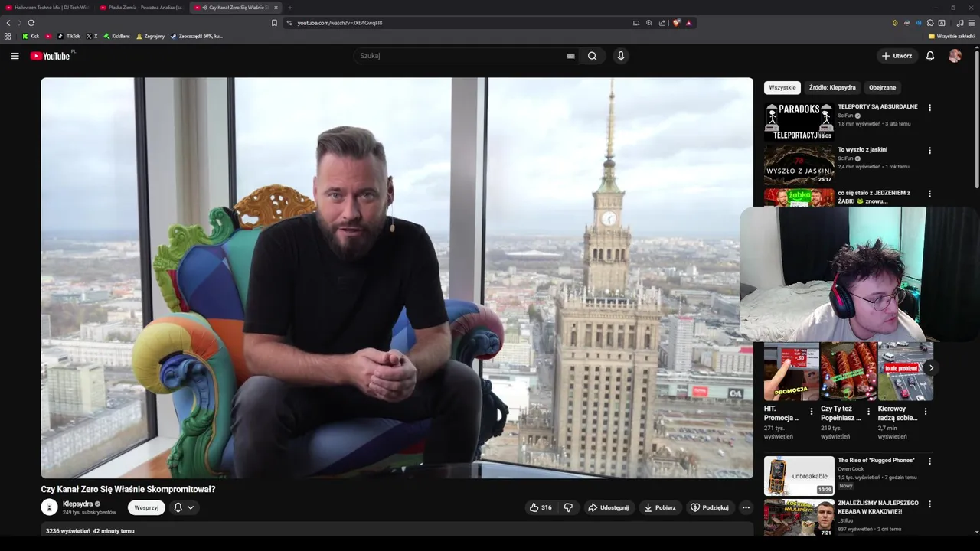Image resolution: width=980 pixels, height=551 pixels.
Task: Like the video with 316 likes
Action: 541,507
